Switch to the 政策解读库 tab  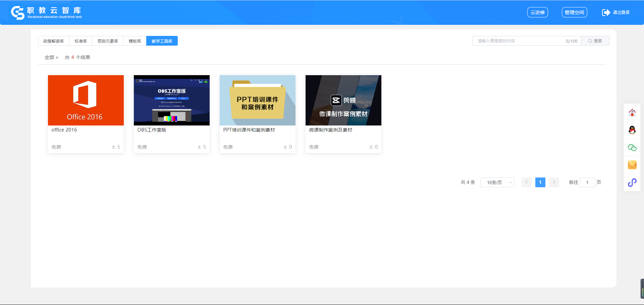(53, 41)
